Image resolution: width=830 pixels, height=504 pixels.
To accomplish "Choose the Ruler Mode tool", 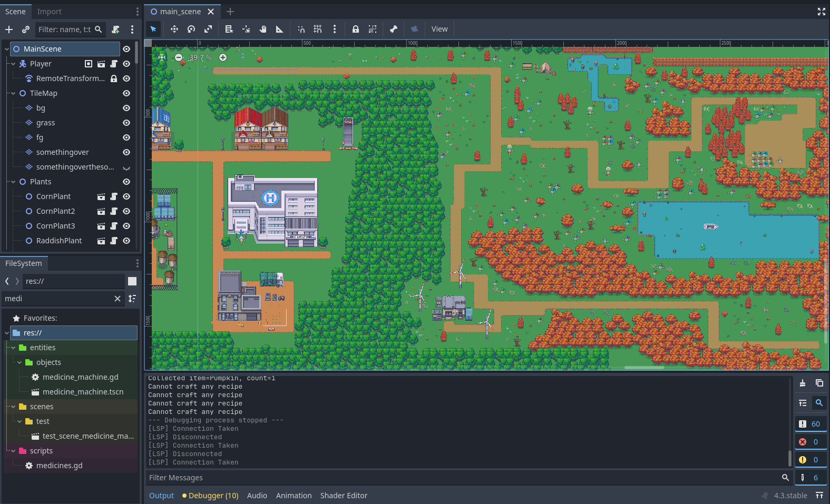I will (x=280, y=29).
